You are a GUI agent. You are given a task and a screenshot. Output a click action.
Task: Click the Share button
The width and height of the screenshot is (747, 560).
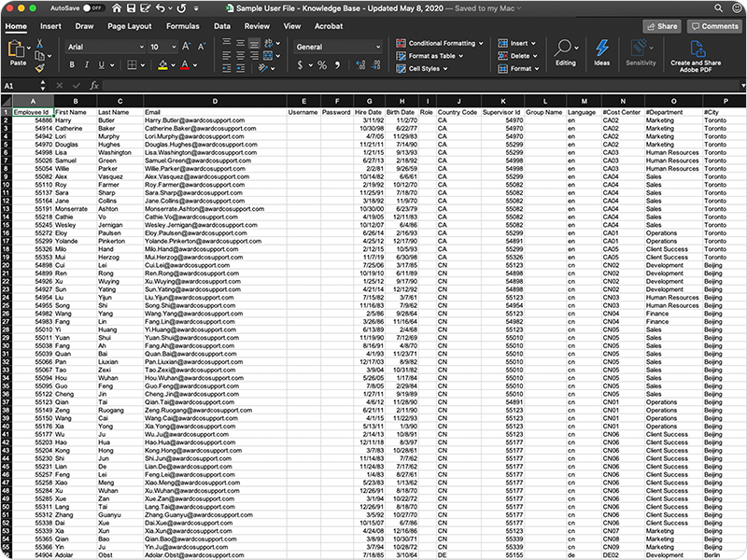661,26
